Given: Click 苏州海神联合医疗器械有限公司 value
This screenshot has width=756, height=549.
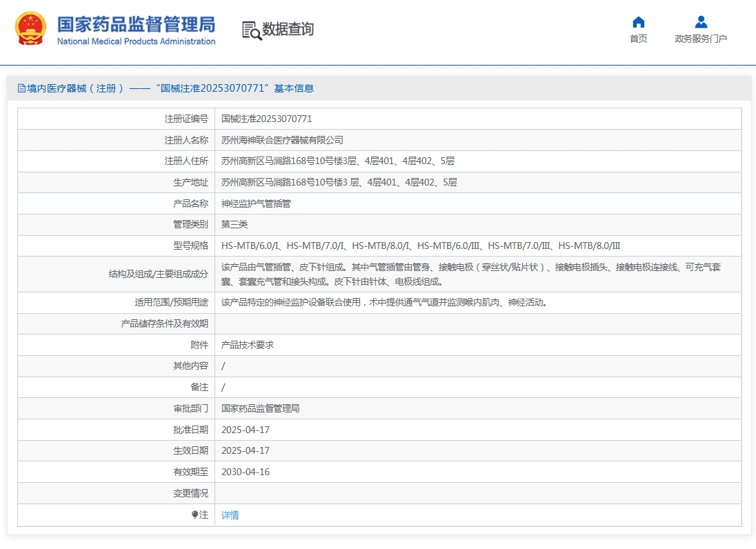Looking at the screenshot, I should click(282, 140).
